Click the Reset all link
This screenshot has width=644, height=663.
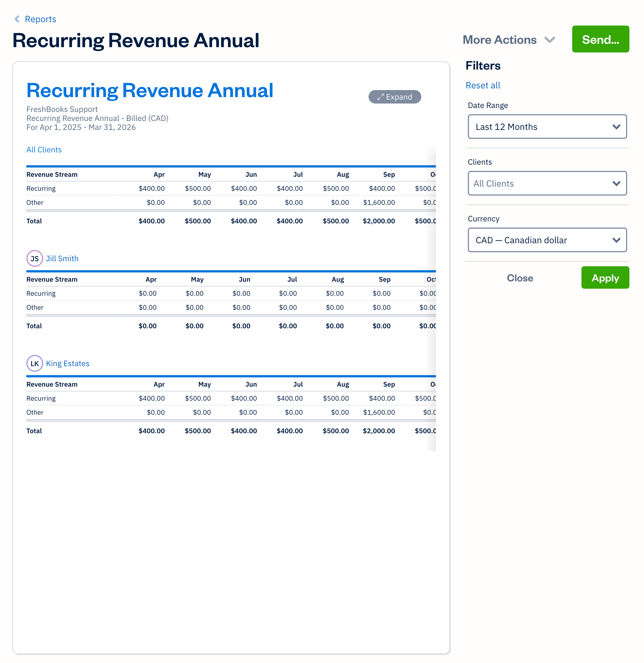pos(483,85)
